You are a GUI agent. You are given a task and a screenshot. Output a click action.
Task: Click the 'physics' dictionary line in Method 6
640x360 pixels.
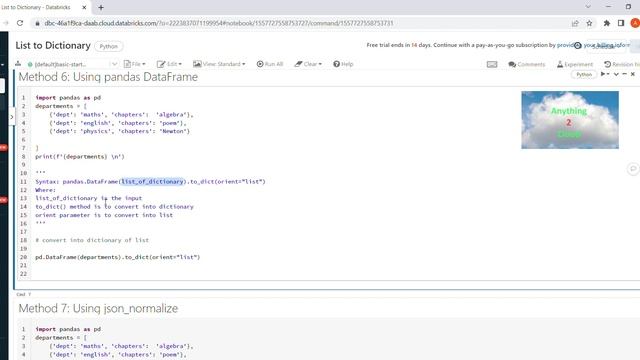[119, 131]
